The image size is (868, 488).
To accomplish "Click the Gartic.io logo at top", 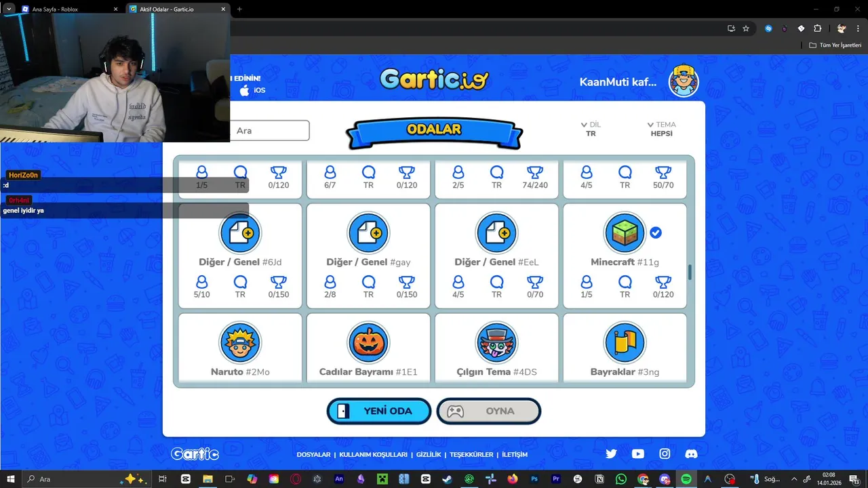I will click(434, 79).
